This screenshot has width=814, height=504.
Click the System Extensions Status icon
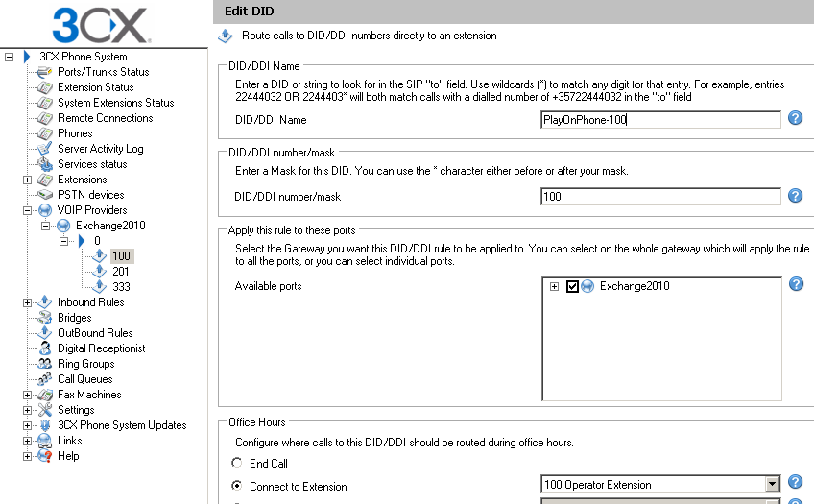click(x=45, y=103)
